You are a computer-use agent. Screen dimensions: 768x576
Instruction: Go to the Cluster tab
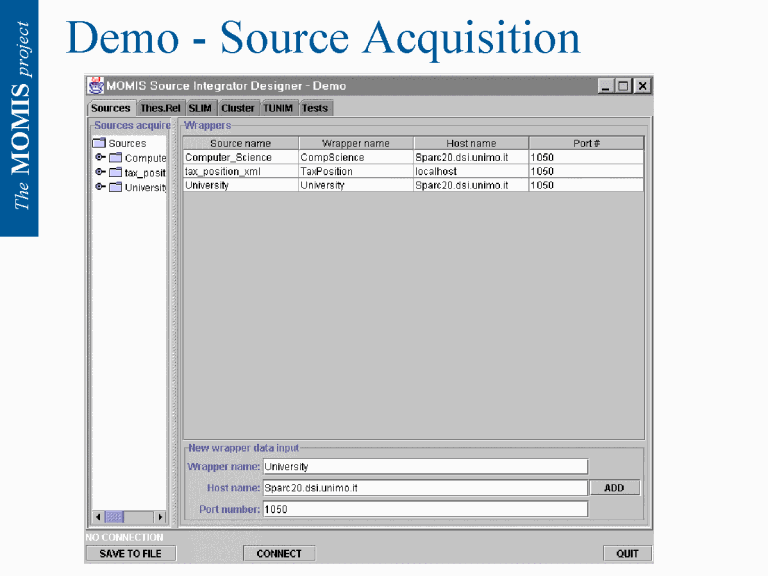click(x=238, y=108)
